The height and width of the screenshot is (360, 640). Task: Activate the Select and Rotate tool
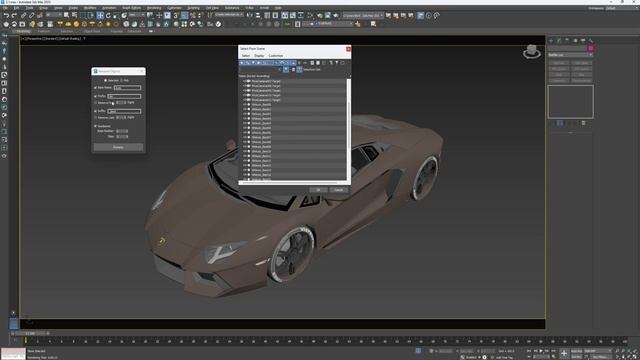click(x=108, y=16)
